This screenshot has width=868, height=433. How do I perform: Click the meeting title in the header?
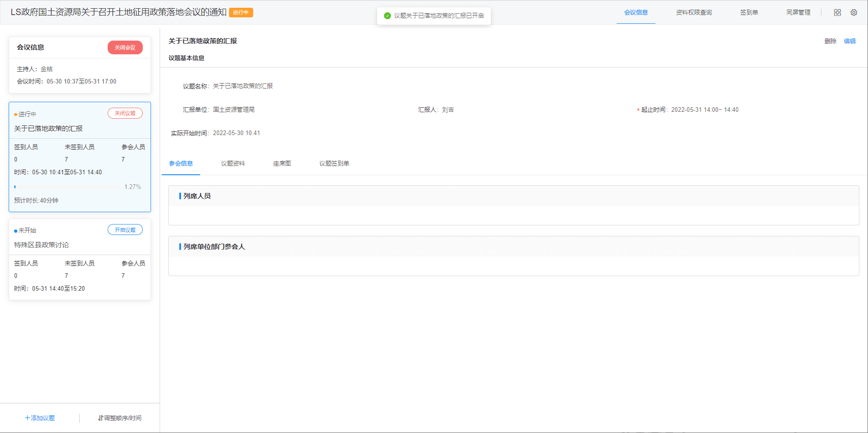pyautogui.click(x=119, y=12)
